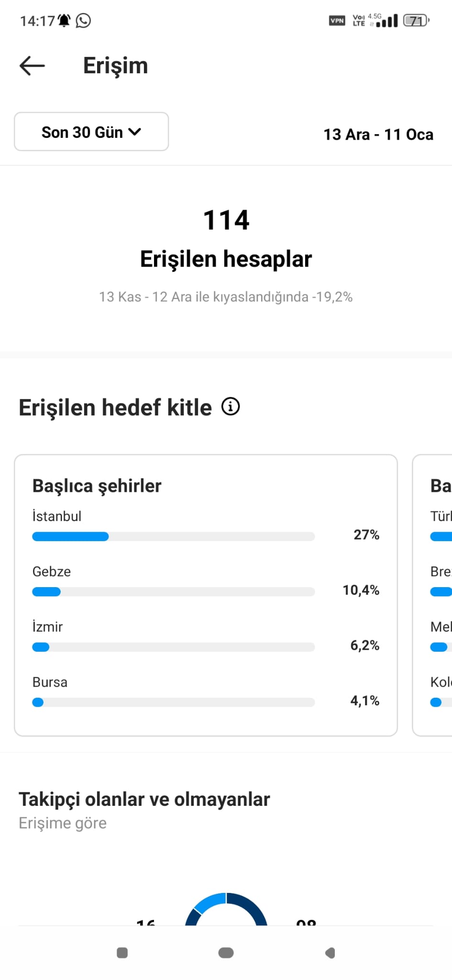Open the Başlıca şehirler card heading
Image resolution: width=452 pixels, height=980 pixels.
pyautogui.click(x=97, y=486)
